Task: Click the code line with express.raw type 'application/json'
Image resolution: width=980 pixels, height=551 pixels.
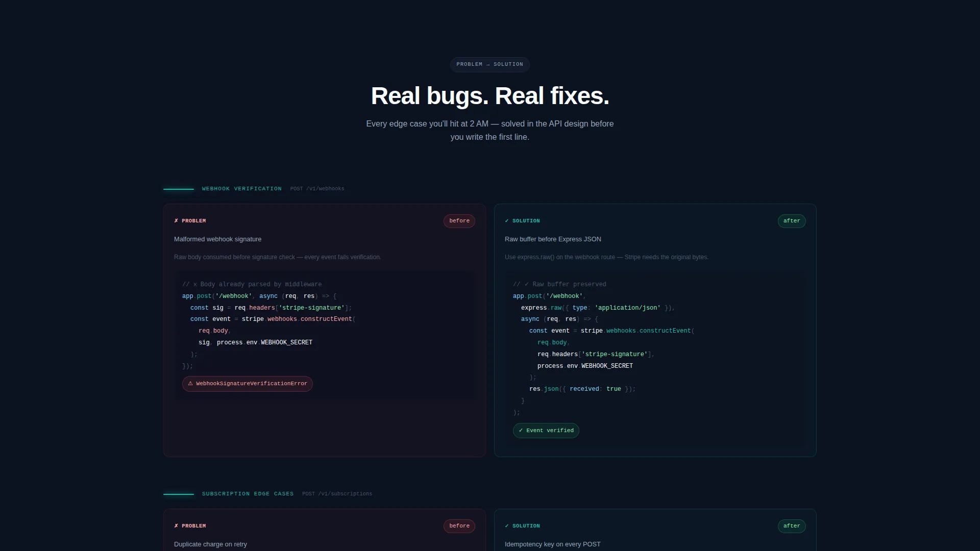Action: [x=598, y=308]
